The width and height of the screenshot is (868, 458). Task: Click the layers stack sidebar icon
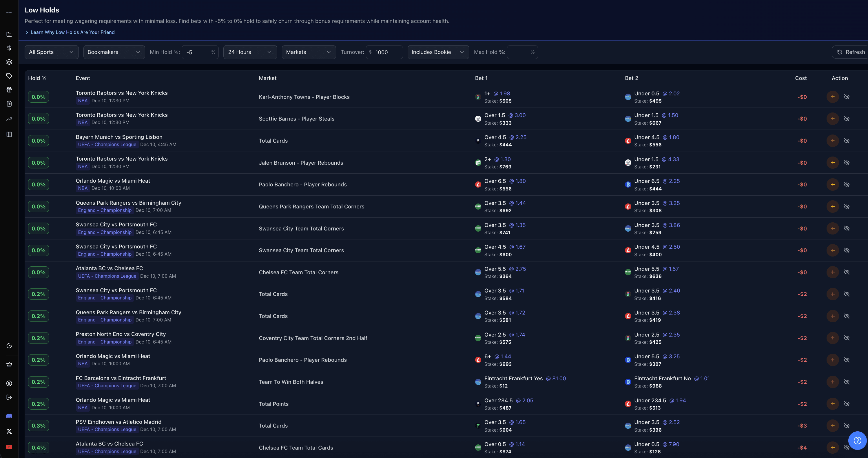pos(9,62)
